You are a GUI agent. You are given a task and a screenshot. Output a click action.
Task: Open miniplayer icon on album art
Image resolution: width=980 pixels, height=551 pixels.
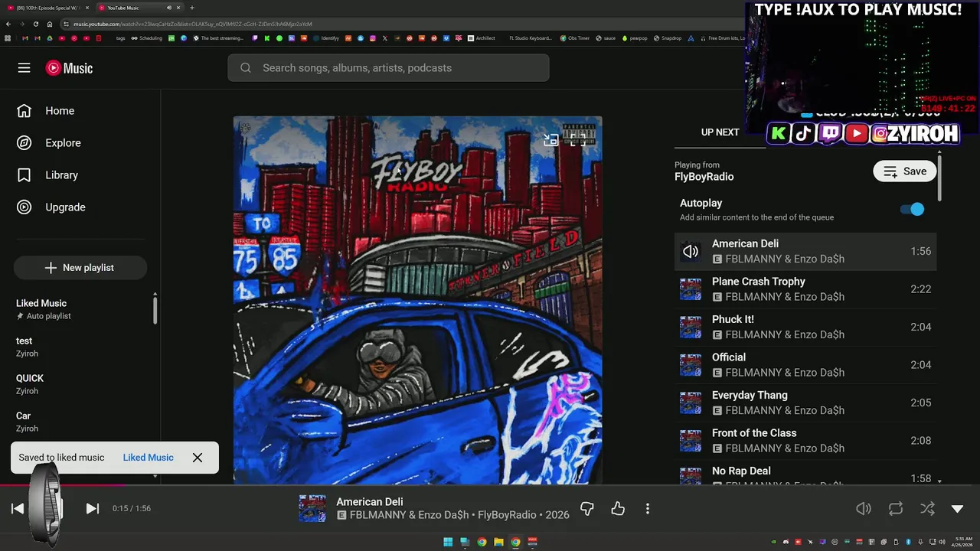pos(551,139)
